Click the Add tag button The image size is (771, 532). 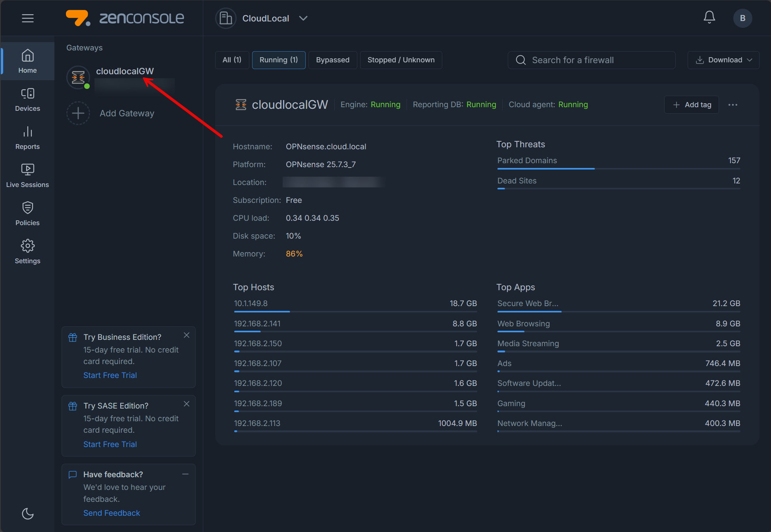(x=691, y=104)
